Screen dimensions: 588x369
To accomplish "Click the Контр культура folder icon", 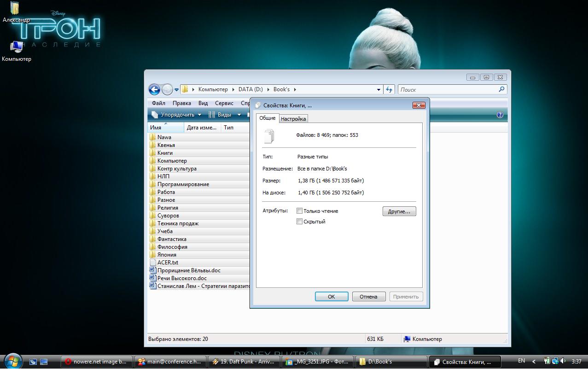I will click(x=153, y=168).
